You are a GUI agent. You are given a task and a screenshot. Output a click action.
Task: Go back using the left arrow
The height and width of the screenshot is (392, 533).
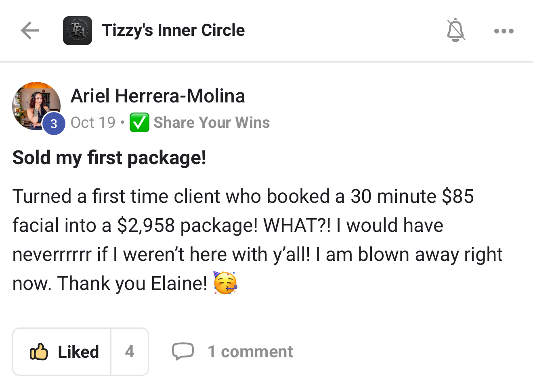[x=30, y=31]
